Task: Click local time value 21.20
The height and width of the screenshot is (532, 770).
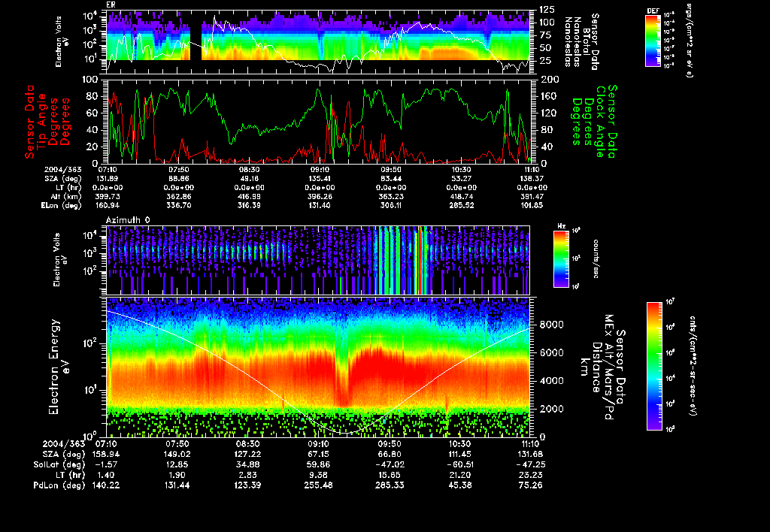Action: (x=459, y=475)
